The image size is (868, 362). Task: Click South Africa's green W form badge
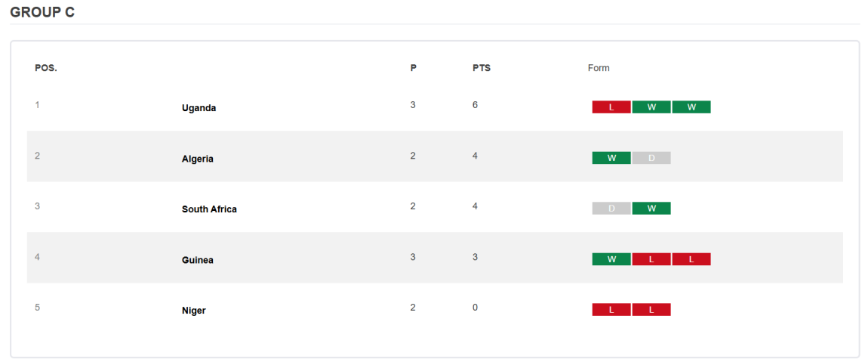click(x=651, y=209)
